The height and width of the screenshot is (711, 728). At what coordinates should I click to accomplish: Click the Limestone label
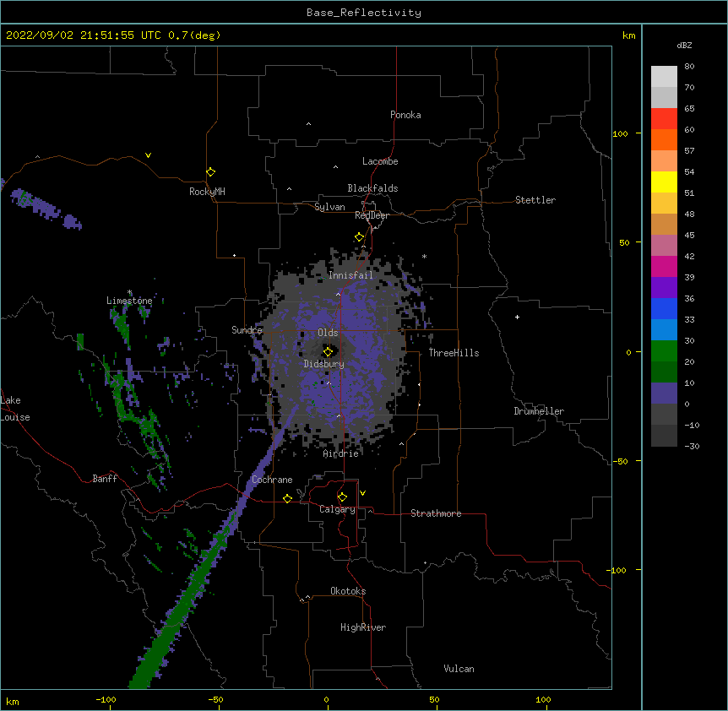pos(129,301)
